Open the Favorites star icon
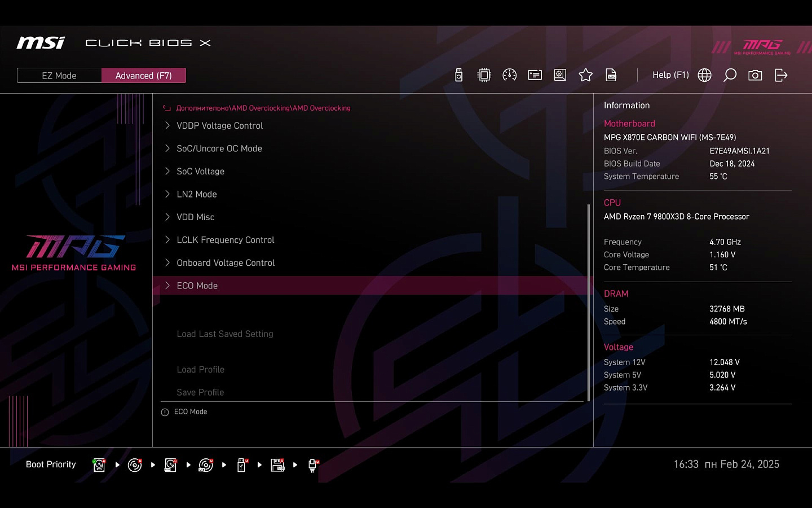 point(585,75)
